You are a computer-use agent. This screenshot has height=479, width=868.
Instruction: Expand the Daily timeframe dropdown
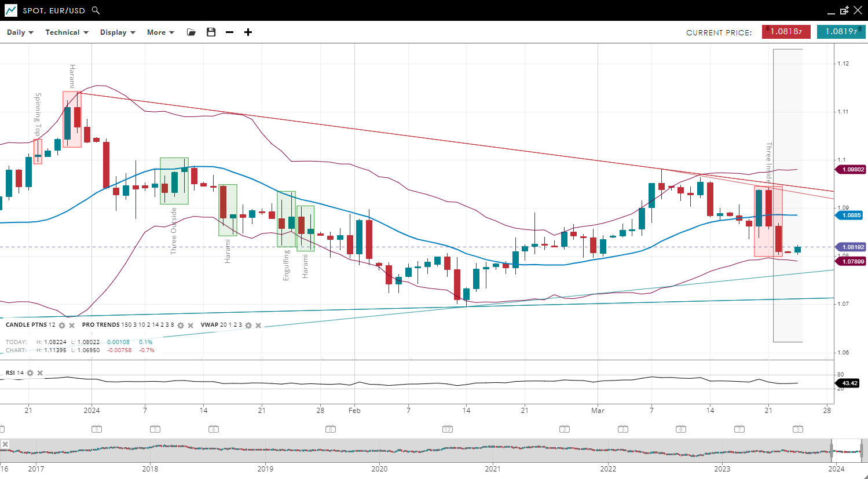pos(20,32)
